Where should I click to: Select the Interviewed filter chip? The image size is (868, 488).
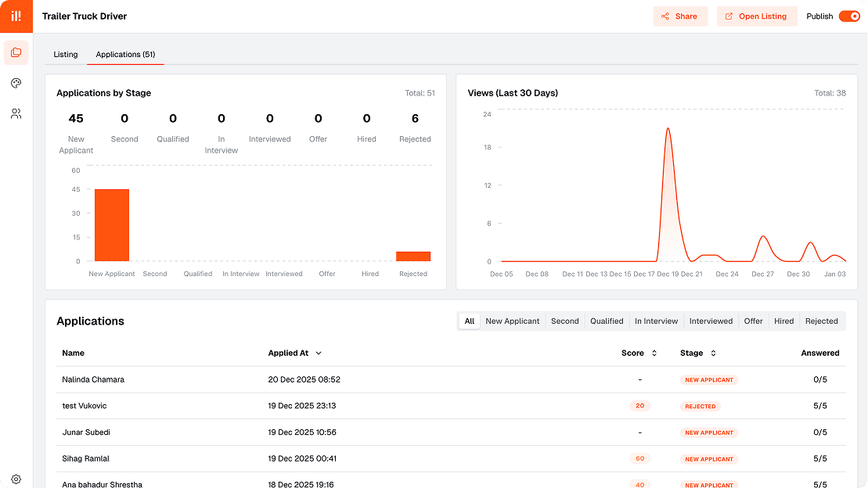[x=711, y=321]
